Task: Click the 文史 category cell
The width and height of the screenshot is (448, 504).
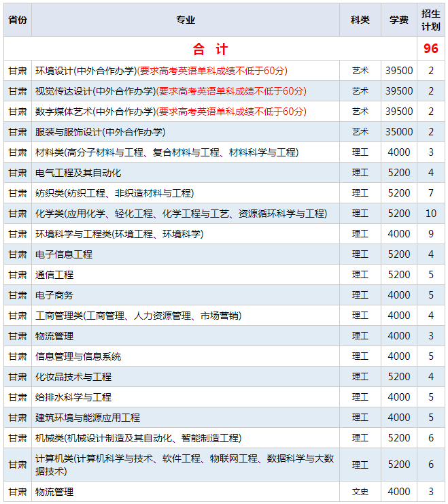Action: tap(360, 492)
